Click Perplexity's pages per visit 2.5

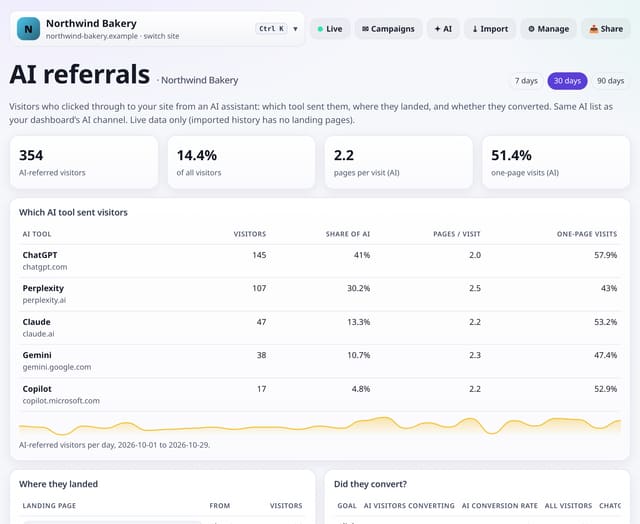point(475,288)
